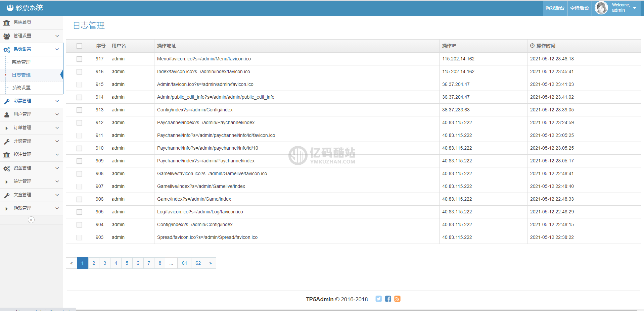Open the RSS feed icon
This screenshot has height=311, width=644.
(397, 299)
